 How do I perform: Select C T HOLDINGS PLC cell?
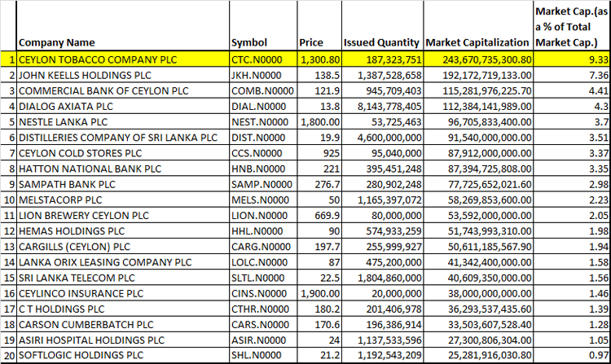coord(123,309)
